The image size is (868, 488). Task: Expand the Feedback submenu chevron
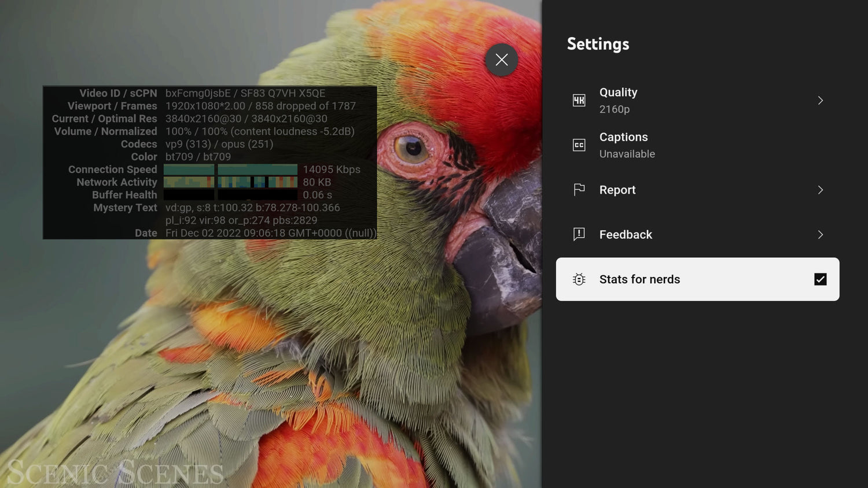pos(820,234)
